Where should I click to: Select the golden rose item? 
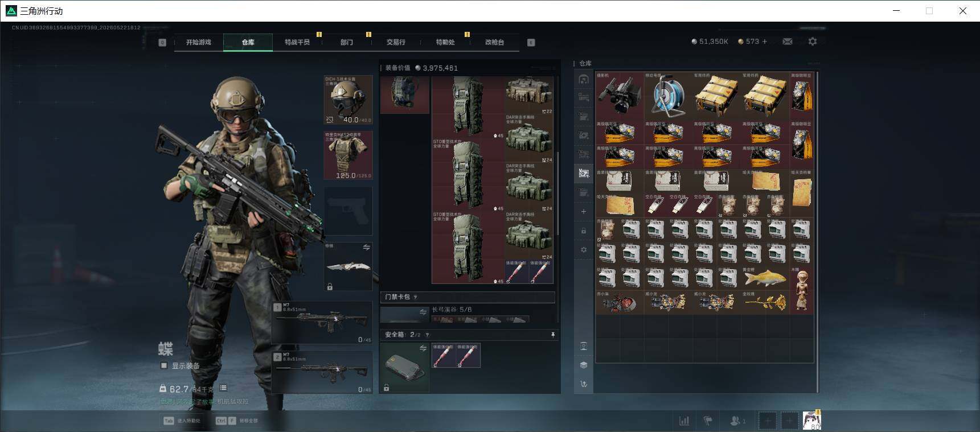tap(765, 302)
